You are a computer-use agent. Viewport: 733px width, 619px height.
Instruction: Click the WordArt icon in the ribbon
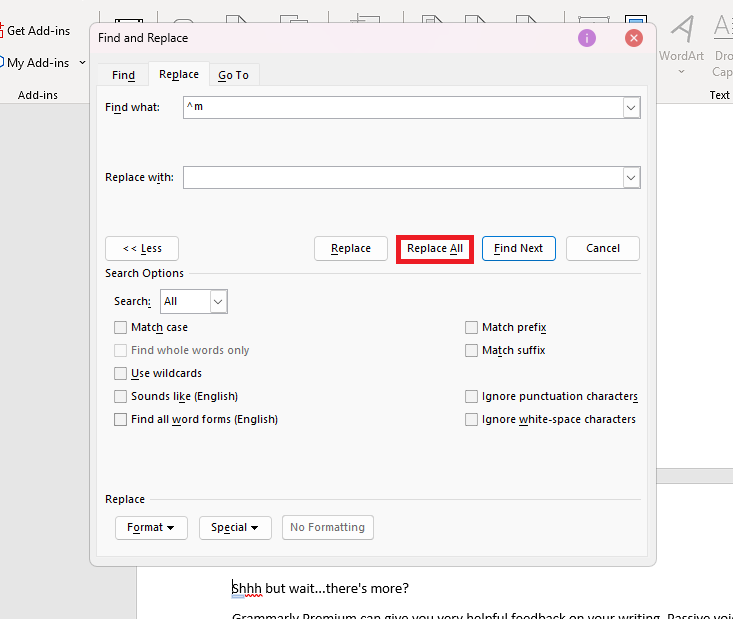[x=681, y=38]
